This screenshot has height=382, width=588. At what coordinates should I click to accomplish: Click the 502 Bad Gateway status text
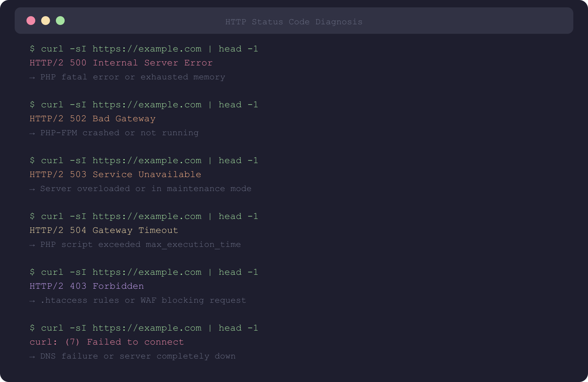[92, 118]
